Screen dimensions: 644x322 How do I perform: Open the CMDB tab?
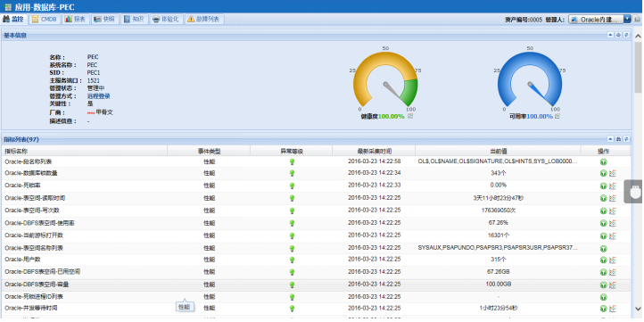(x=45, y=20)
